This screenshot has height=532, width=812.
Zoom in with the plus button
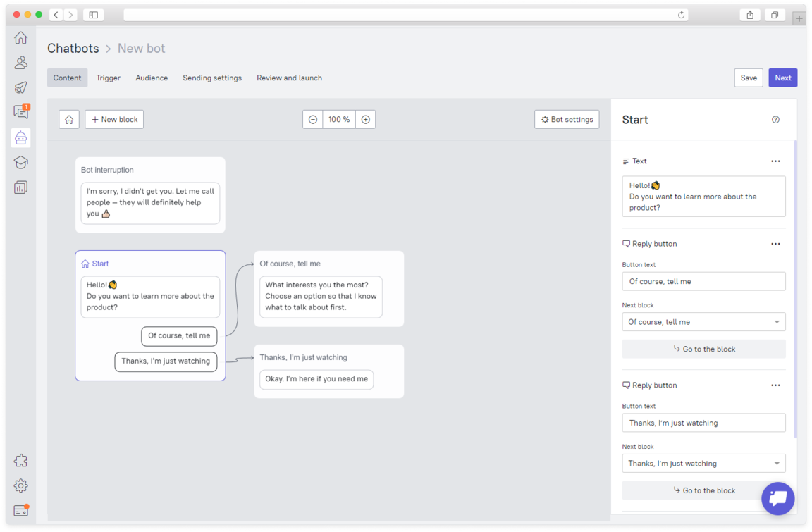(365, 119)
